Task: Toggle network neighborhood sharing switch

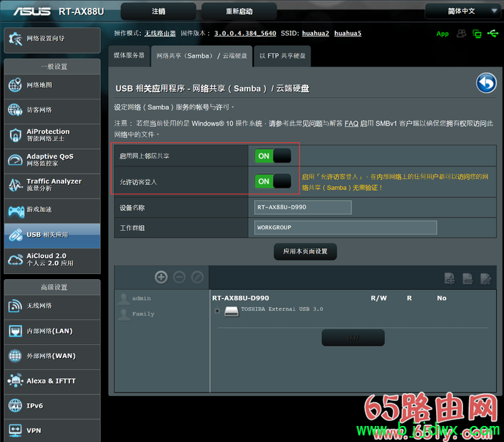Action: point(272,156)
